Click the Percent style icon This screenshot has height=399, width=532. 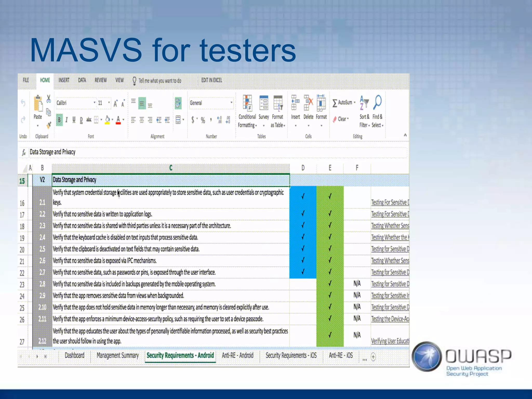coord(203,120)
